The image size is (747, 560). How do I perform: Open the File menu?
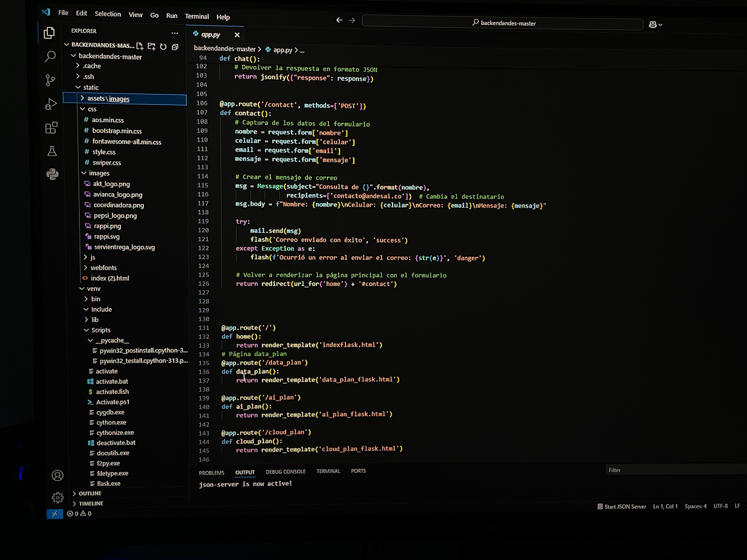pos(63,13)
